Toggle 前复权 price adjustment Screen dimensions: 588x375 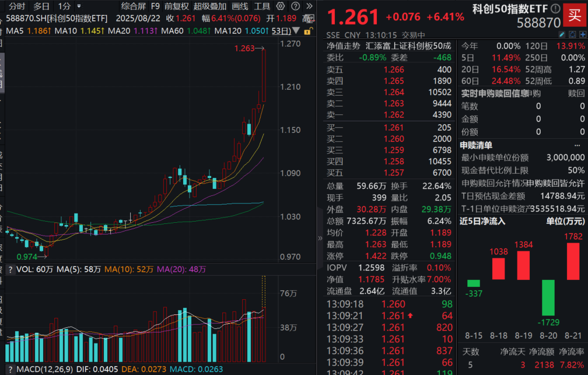176,6
